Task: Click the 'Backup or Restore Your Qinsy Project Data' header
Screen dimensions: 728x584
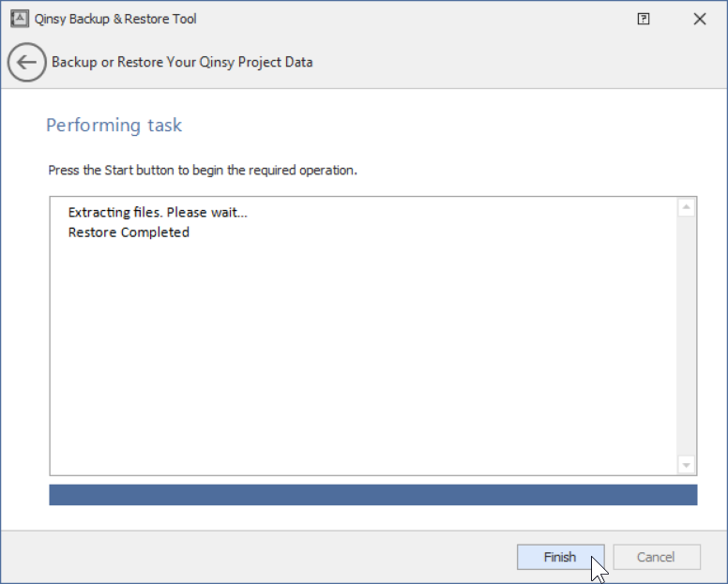Action: [x=182, y=63]
